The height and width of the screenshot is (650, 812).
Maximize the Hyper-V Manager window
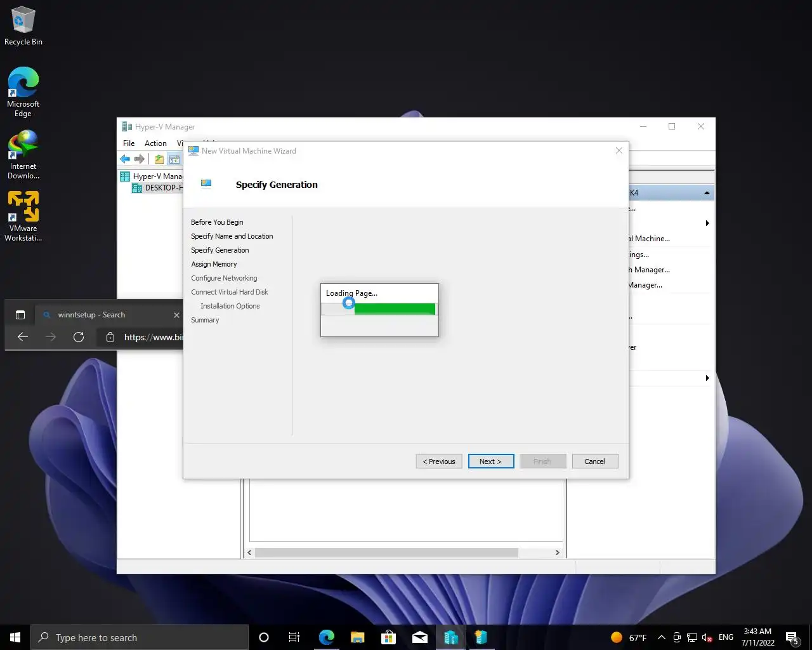[672, 126]
